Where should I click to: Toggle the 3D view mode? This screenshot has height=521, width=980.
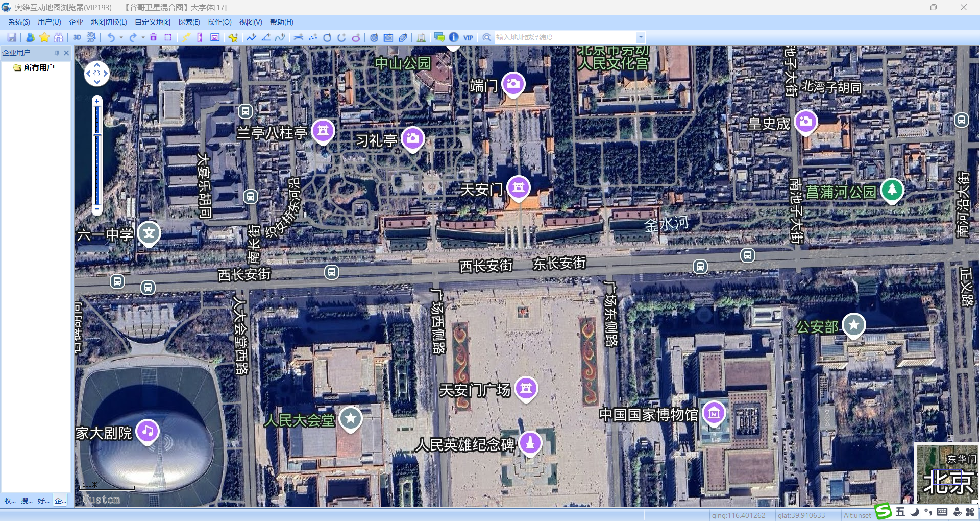point(77,37)
